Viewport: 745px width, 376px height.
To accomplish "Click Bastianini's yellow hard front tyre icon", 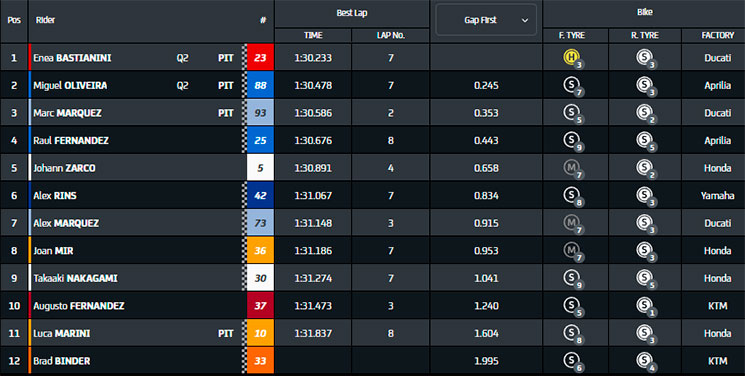I will click(x=570, y=58).
